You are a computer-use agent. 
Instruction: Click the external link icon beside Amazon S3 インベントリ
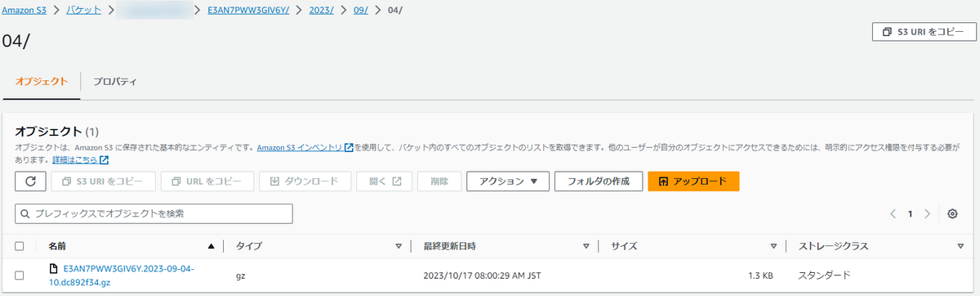(349, 147)
